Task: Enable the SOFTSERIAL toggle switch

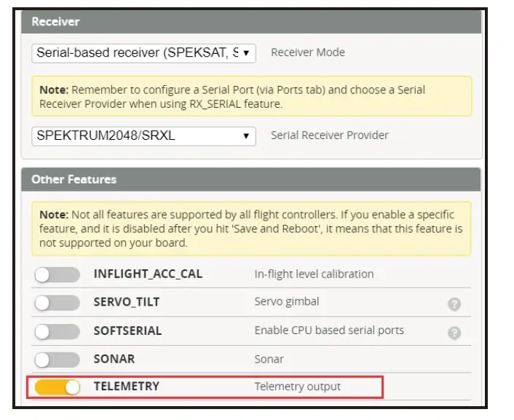Action: click(57, 331)
